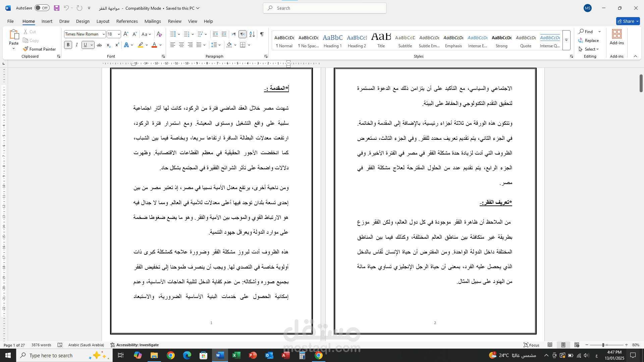The height and width of the screenshot is (362, 644).
Task: Click the Save icon in title bar
Action: 57,8
